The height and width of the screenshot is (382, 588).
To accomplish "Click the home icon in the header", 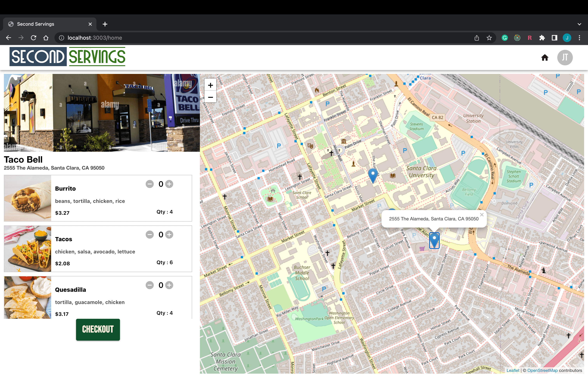I will (x=544, y=58).
